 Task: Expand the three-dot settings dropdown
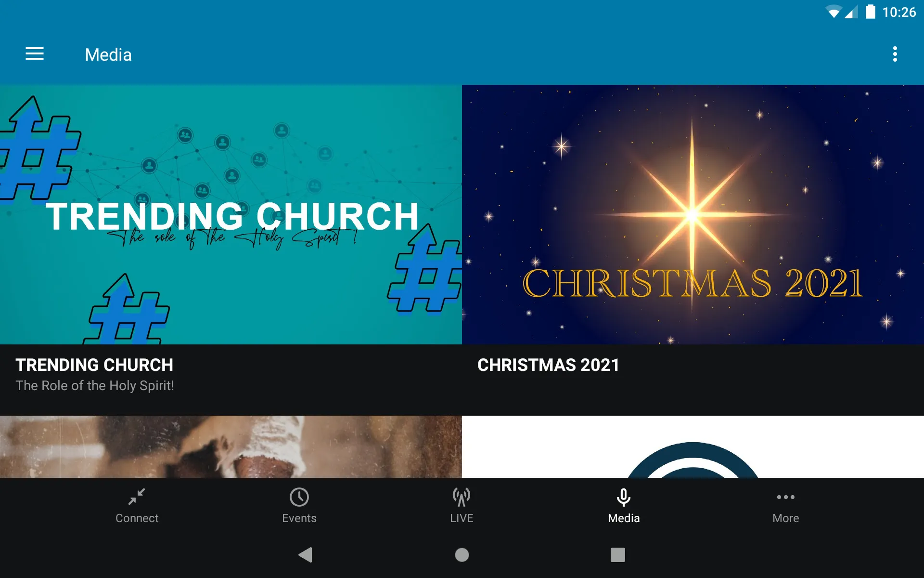click(896, 54)
